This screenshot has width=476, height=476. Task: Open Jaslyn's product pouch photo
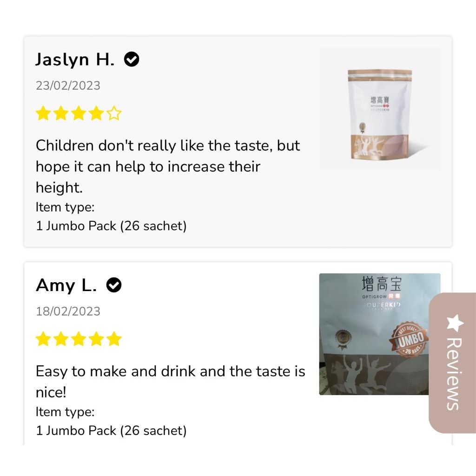click(380, 108)
